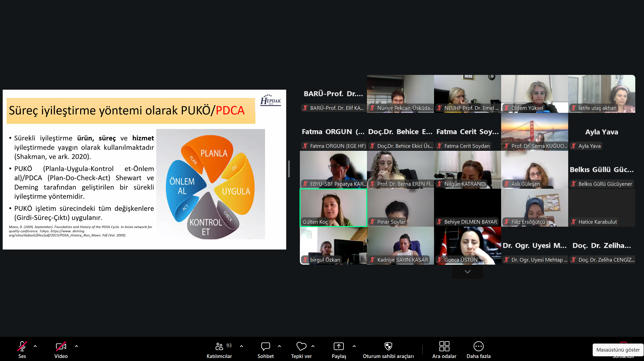This screenshot has height=361, width=644.
Task: Open the Sohbet chat panel
Action: point(266,349)
